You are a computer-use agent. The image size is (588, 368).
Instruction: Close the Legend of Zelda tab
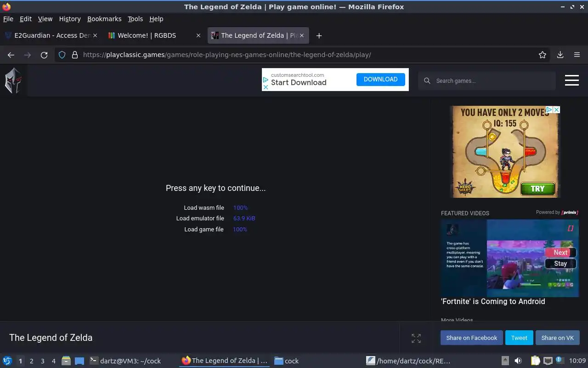pos(302,35)
